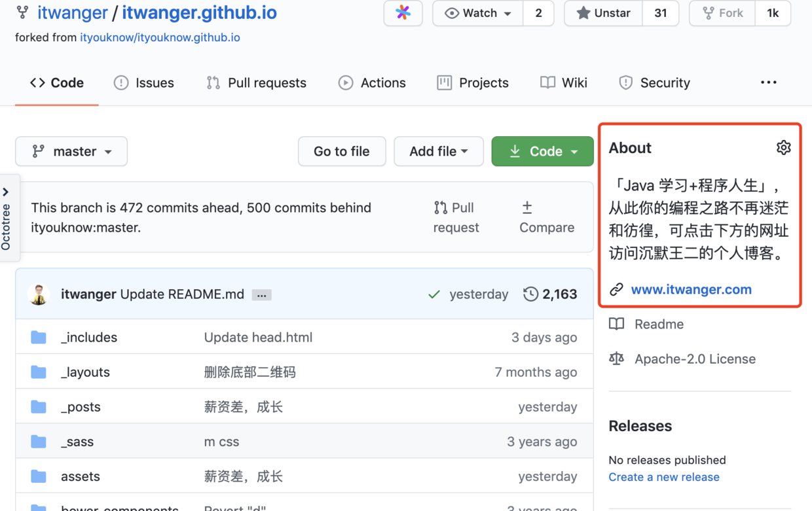
Task: Open the itwanger owner link
Action: click(x=73, y=12)
